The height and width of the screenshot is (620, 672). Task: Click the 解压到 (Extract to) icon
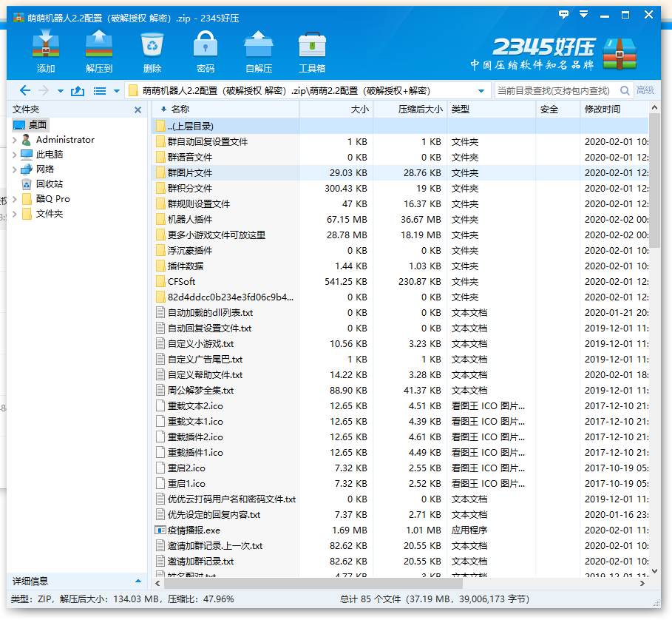98,47
